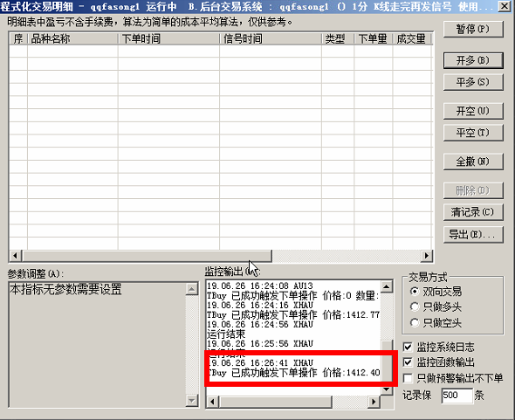Click the 类型 column header
The height and width of the screenshot is (420, 515).
[x=338, y=38]
